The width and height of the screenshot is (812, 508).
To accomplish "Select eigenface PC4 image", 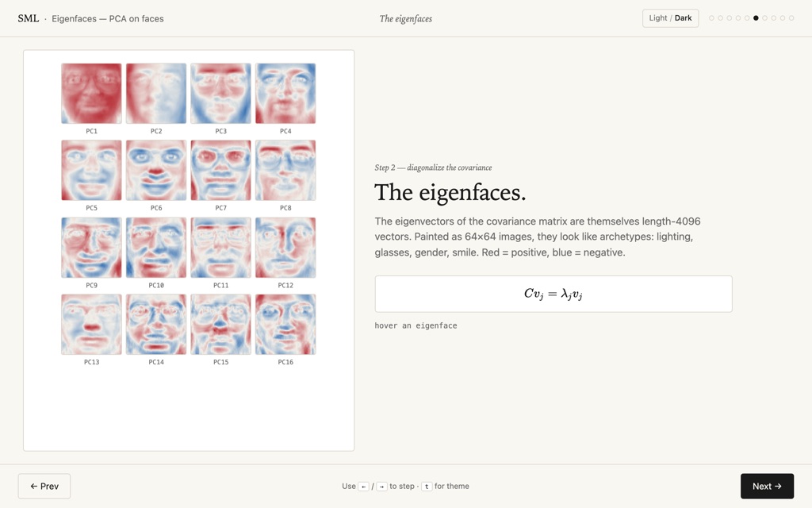I will tap(285, 94).
